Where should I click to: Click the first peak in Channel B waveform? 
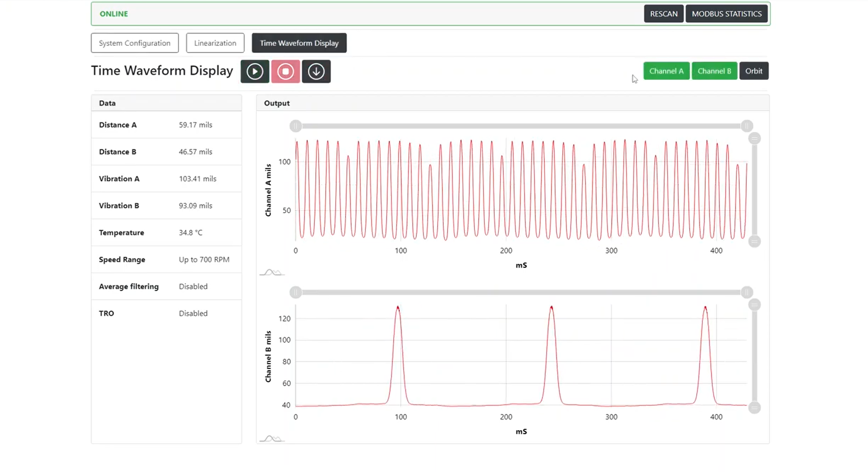398,309
